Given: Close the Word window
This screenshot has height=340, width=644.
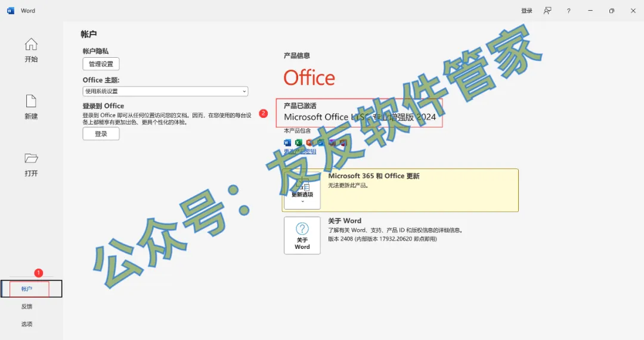Looking at the screenshot, I should [x=633, y=11].
